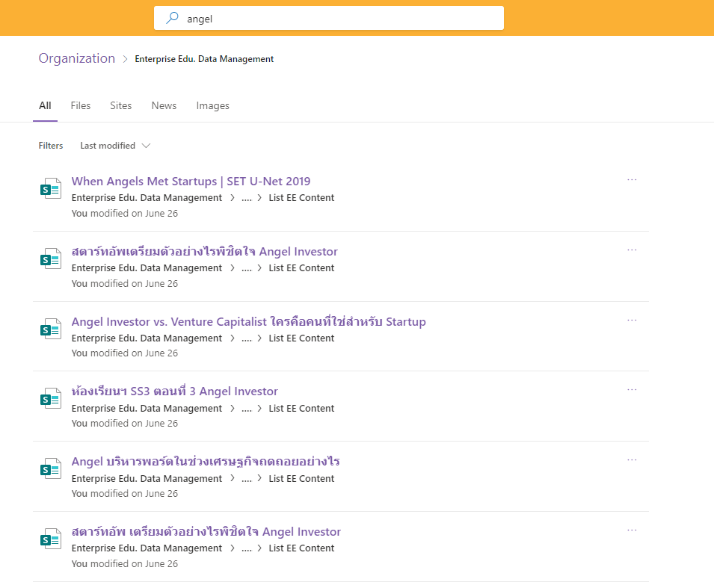
Task: Switch to the Files tab
Action: click(x=81, y=105)
